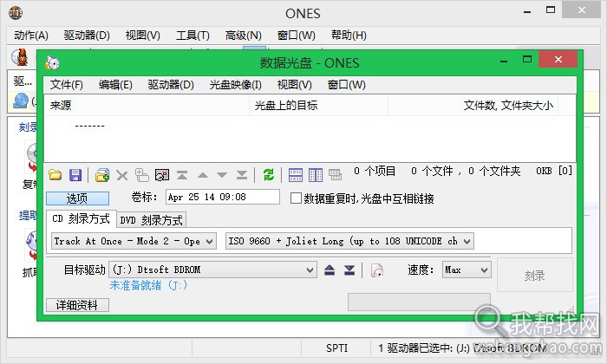
Task: Click the volume label input field
Action: click(223, 197)
